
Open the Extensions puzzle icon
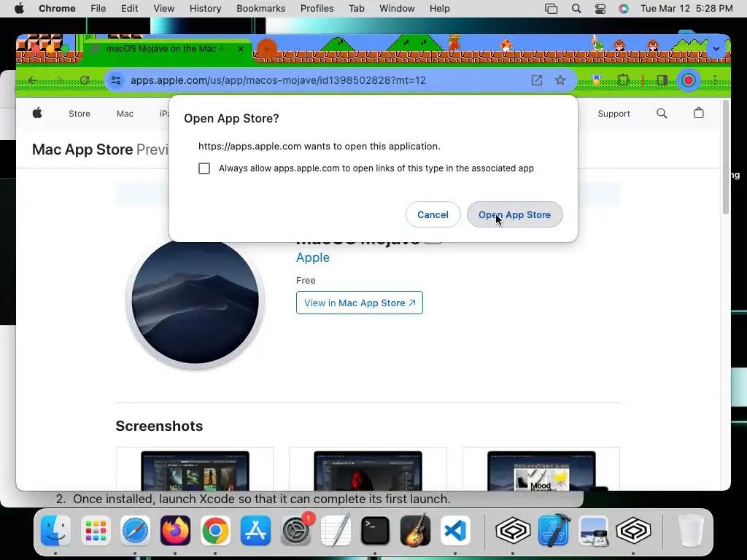[623, 80]
